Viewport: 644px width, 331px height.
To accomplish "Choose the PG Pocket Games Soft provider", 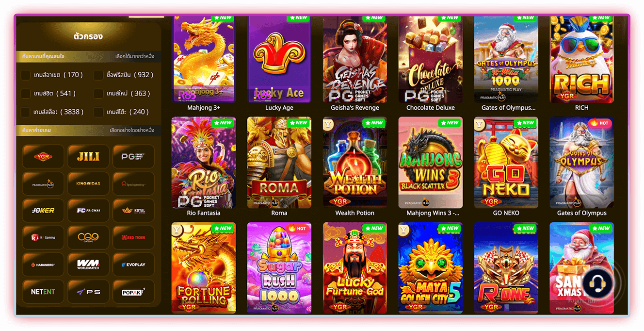I will click(x=133, y=156).
